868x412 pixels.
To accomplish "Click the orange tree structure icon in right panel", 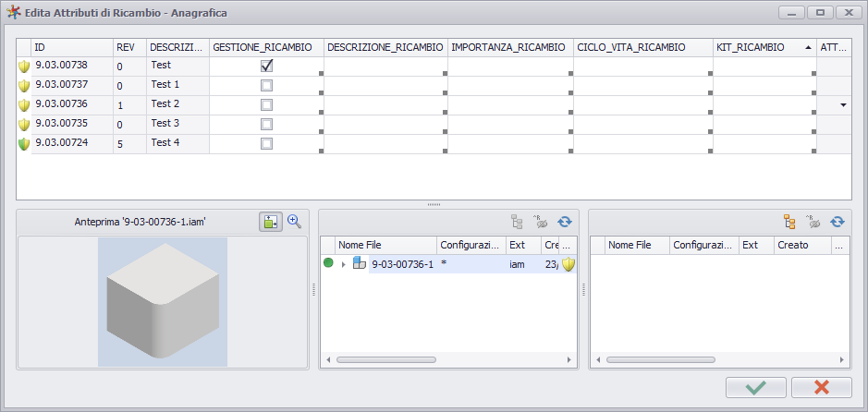I will click(789, 222).
